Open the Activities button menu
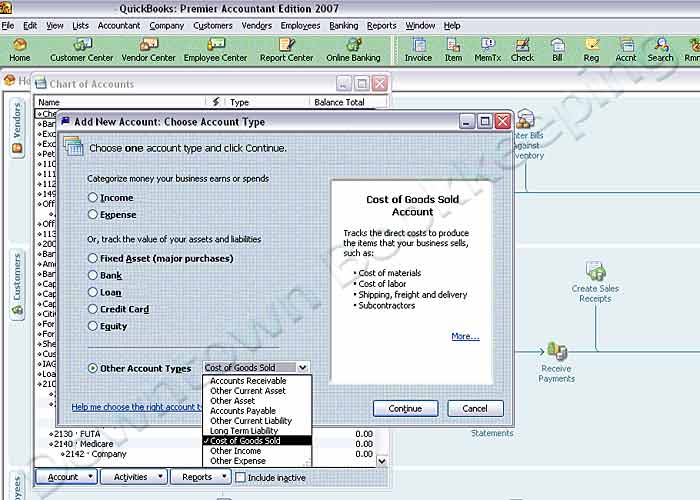Viewport: 700px width, 500px height. (134, 477)
